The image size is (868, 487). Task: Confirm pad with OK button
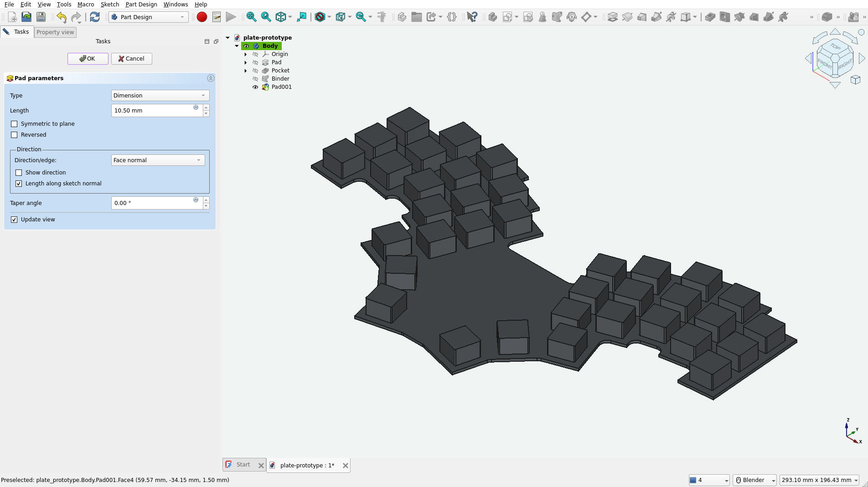88,58
